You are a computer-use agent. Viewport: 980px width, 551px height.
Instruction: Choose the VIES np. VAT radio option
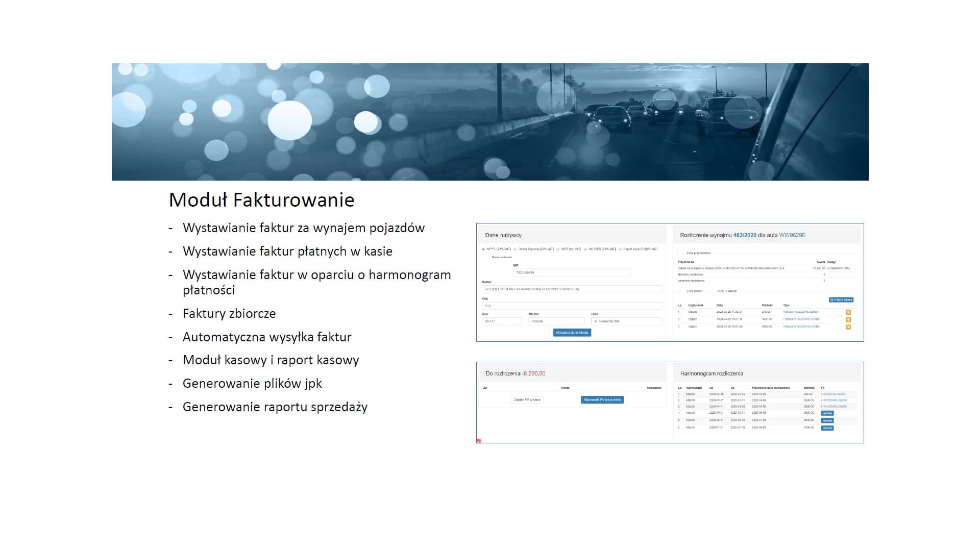click(558, 249)
